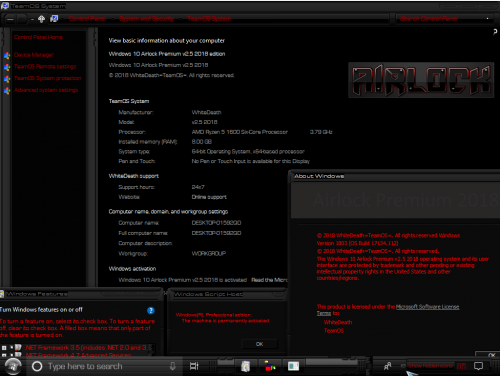
Task: Open TeamOS Remote settings link
Action: [45, 67]
